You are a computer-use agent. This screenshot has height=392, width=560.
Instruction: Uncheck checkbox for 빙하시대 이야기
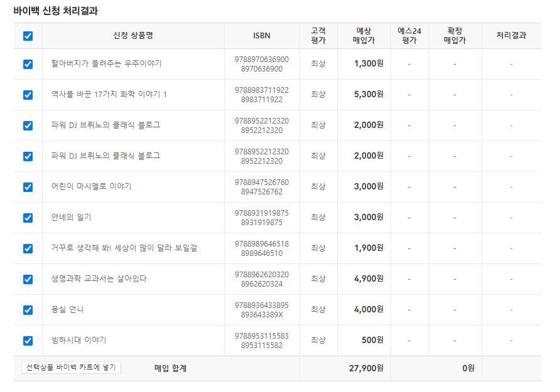28,341
